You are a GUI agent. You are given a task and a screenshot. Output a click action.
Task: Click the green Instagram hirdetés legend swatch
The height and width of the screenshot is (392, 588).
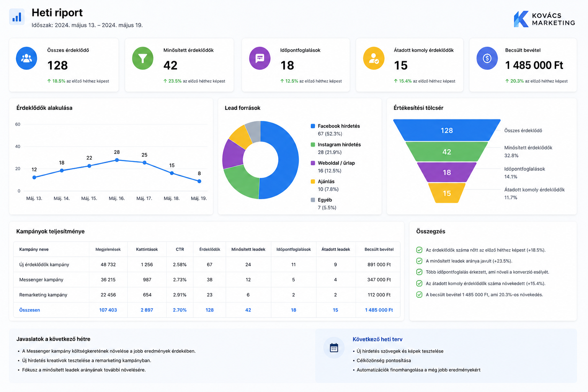[313, 145]
